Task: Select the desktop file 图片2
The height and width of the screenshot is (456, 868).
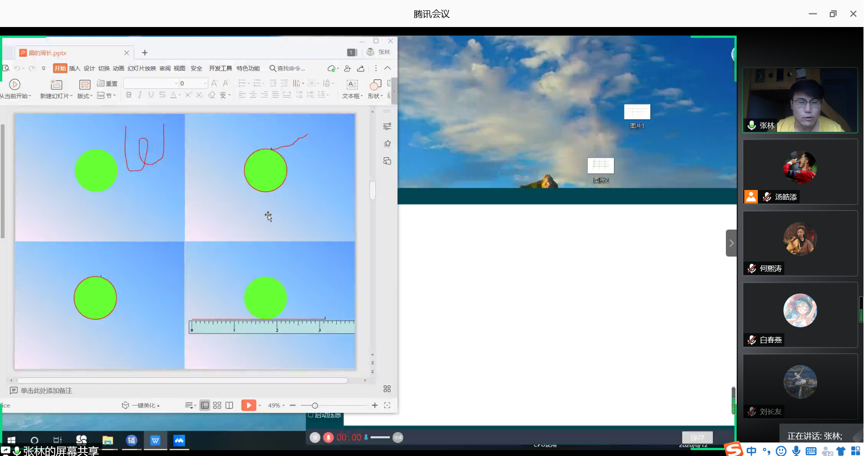Action: 600,171
